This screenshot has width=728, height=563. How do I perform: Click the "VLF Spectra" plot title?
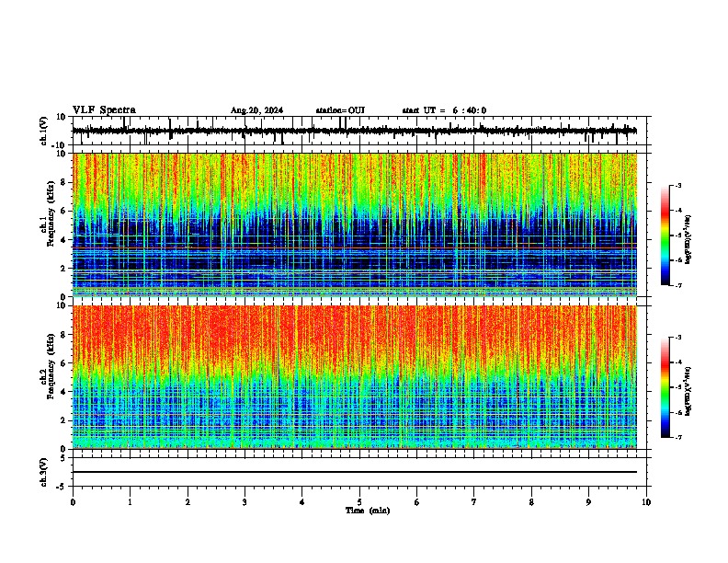(104, 110)
